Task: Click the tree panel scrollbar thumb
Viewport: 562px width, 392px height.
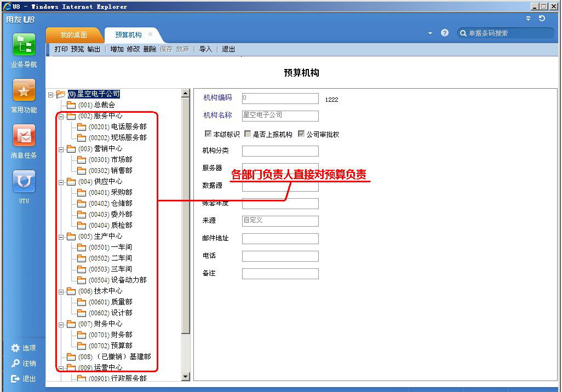Action: (x=185, y=216)
